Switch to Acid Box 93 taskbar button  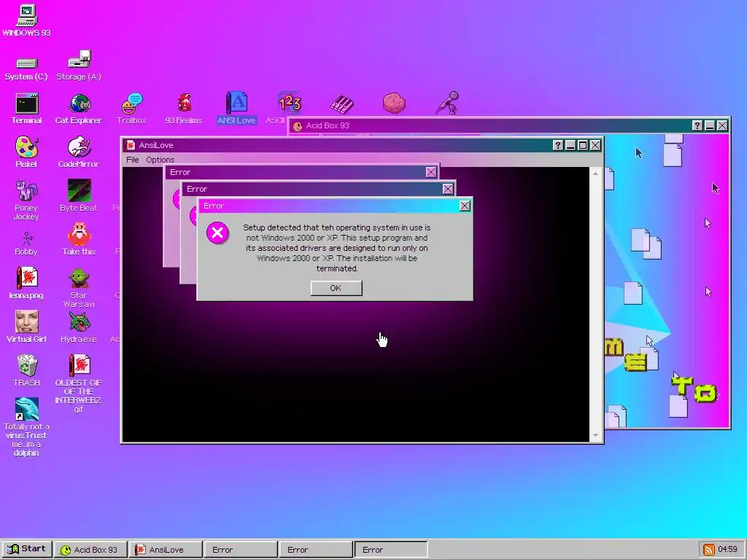tap(90, 550)
